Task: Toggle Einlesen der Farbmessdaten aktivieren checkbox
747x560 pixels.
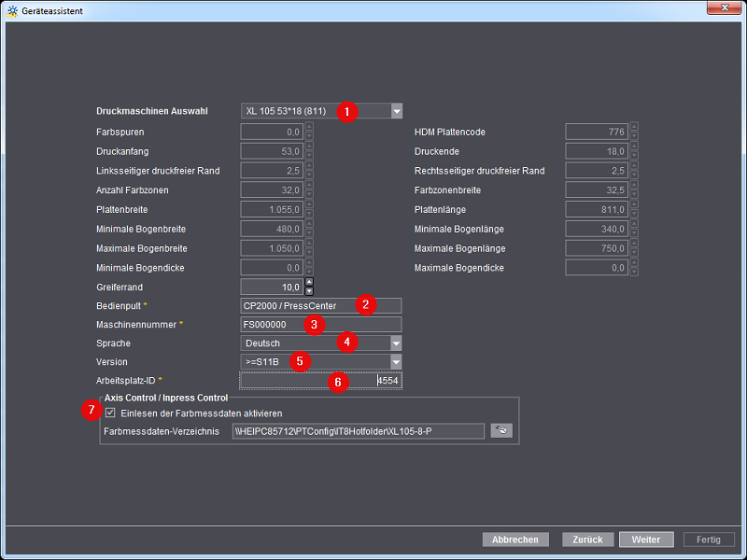Action: click(111, 413)
